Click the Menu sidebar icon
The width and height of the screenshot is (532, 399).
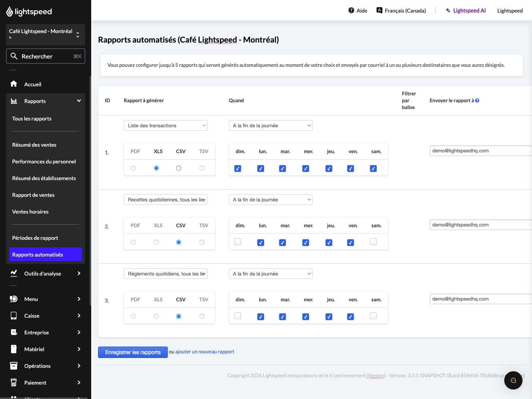point(14,299)
